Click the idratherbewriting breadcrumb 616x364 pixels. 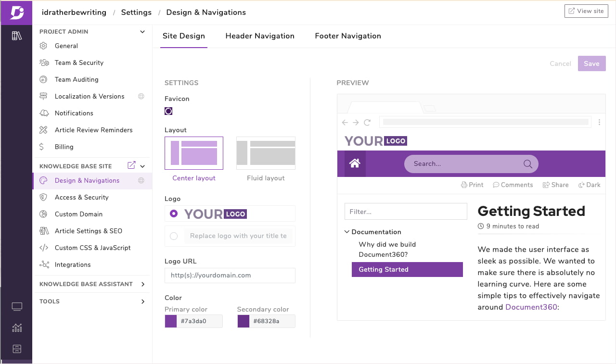click(x=74, y=13)
